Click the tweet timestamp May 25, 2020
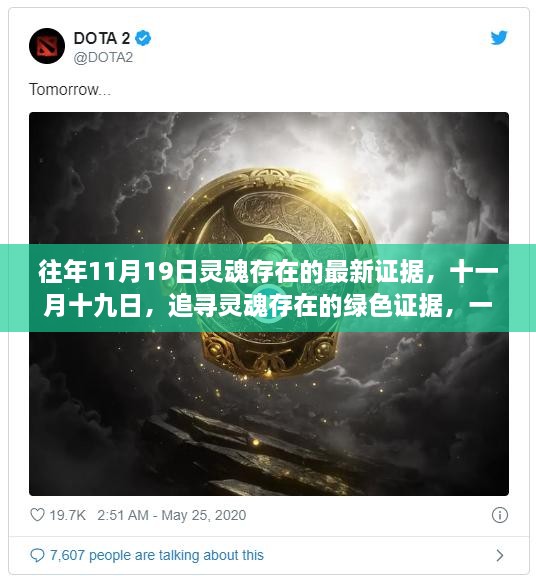The height and width of the screenshot is (576, 536). (204, 515)
